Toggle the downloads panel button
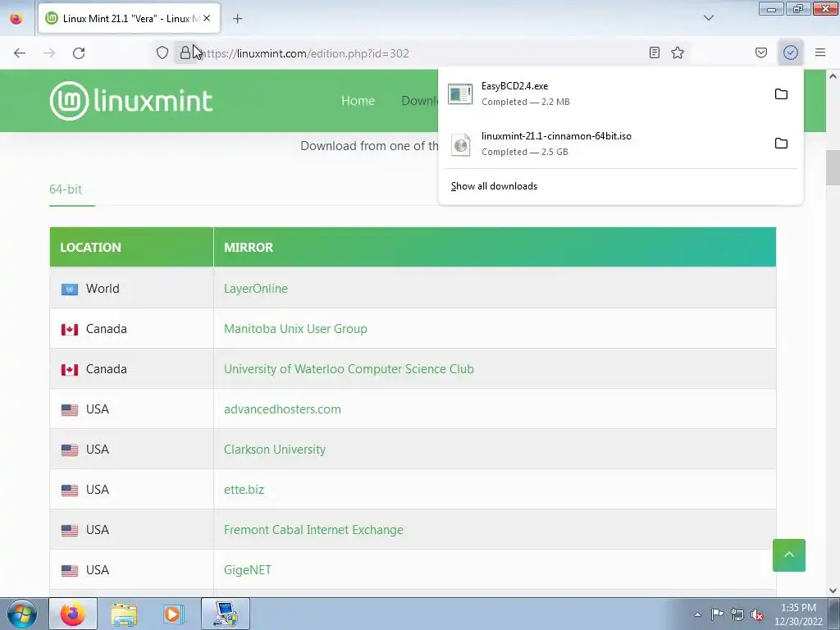Screen dimensions: 840x630 coord(790,52)
